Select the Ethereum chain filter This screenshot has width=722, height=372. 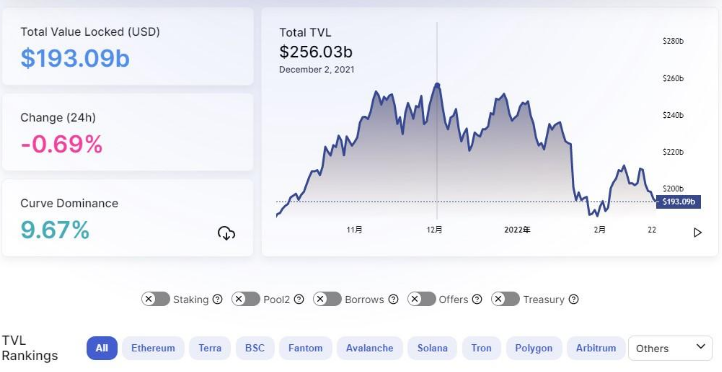click(153, 348)
